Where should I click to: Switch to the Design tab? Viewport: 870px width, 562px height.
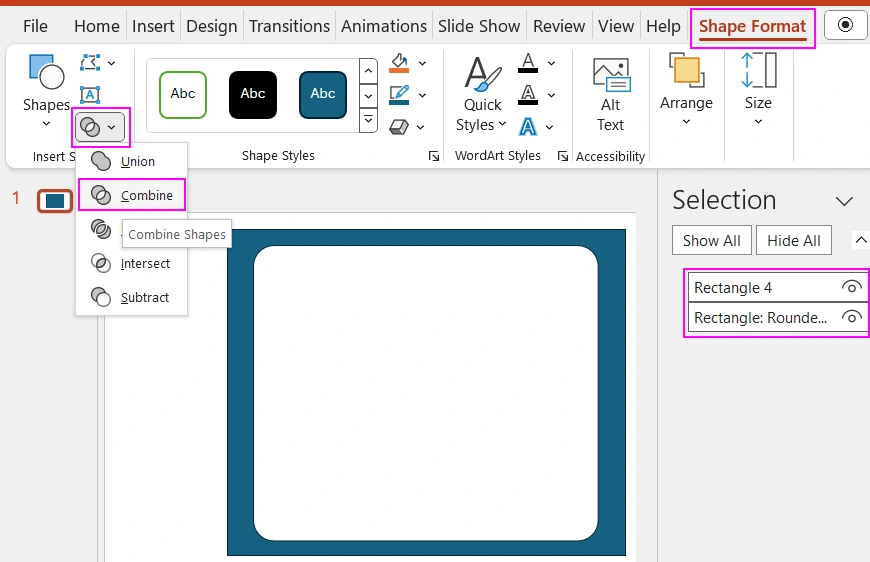click(x=211, y=26)
